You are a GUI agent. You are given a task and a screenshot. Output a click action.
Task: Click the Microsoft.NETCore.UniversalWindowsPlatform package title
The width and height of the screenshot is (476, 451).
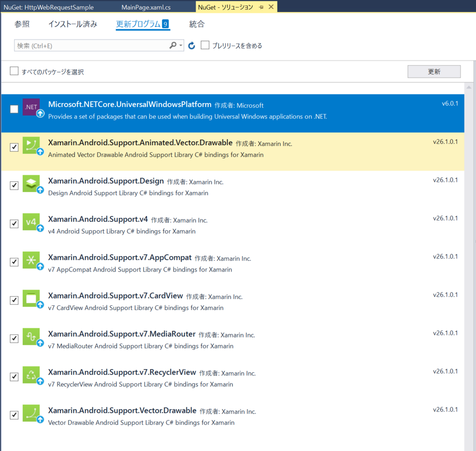[130, 105]
